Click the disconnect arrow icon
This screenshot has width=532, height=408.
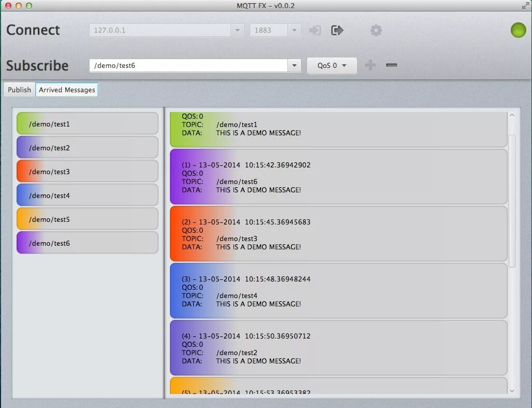tap(337, 30)
